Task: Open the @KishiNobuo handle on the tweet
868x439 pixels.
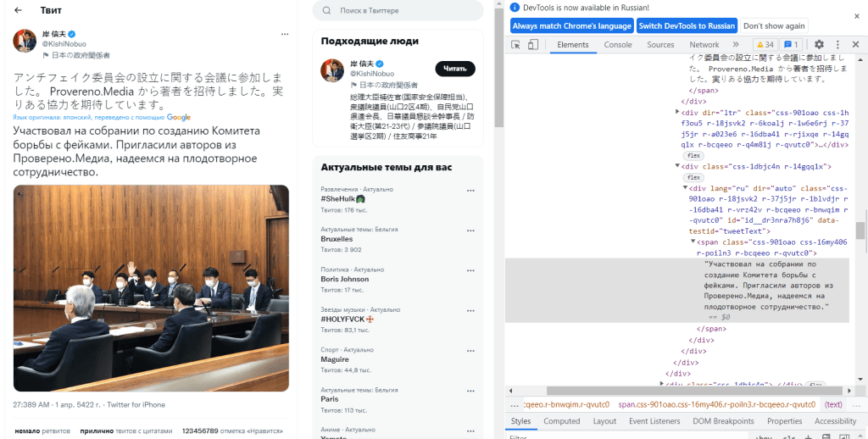Action: [64, 44]
